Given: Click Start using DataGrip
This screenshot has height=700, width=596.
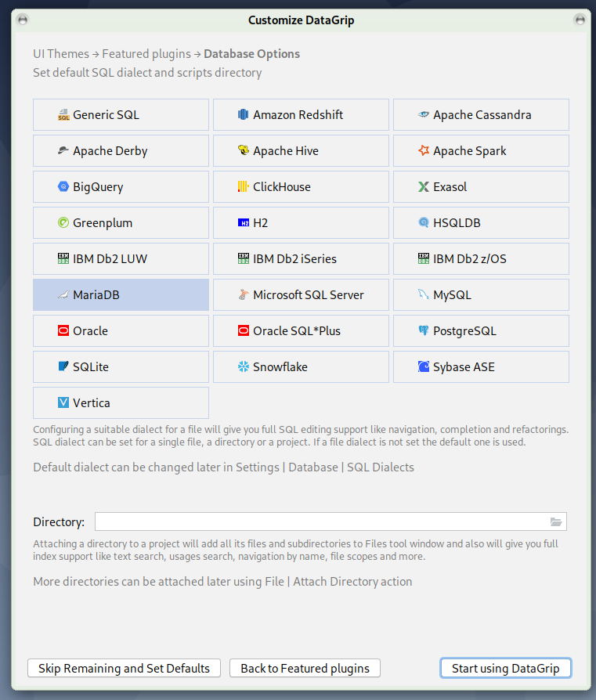Looking at the screenshot, I should tap(505, 669).
